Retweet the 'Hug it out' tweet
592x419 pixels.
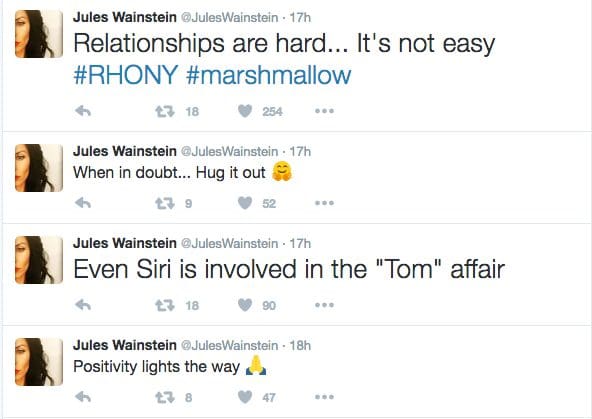(165, 203)
